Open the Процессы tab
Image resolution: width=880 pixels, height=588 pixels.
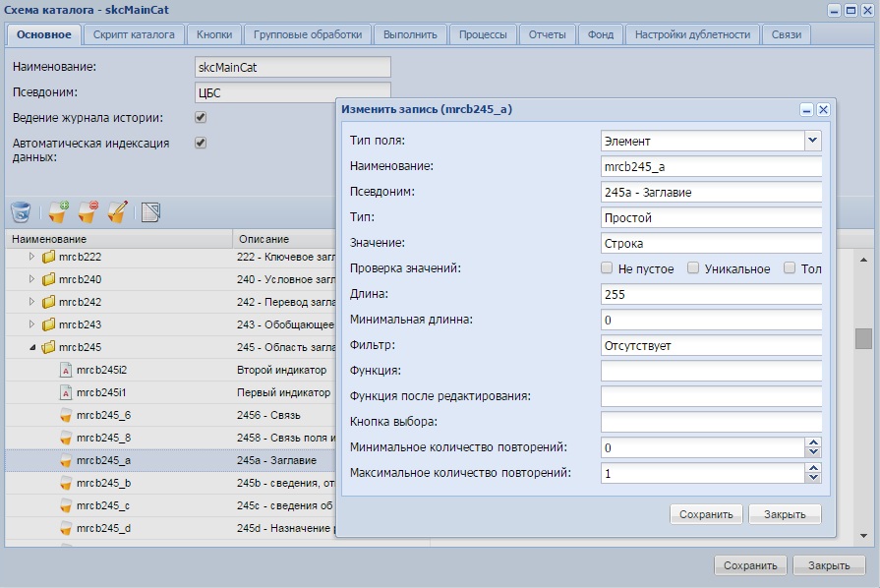(x=483, y=34)
